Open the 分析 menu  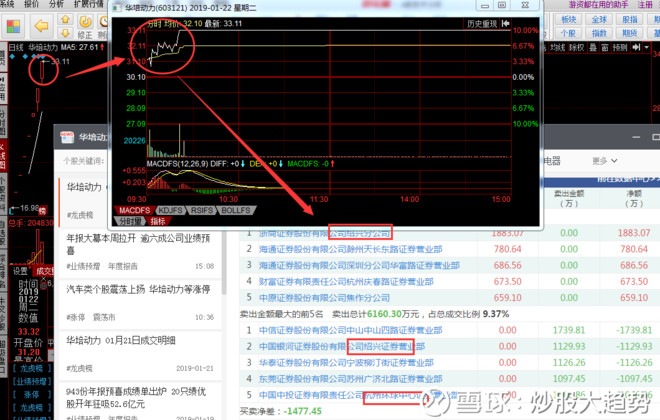coord(56,4)
